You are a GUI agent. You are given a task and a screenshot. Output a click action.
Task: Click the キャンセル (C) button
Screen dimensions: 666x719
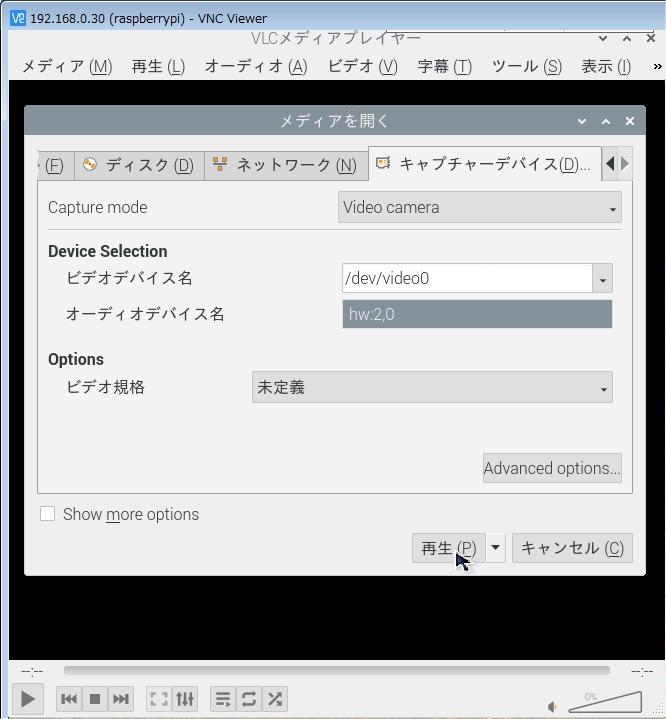click(572, 548)
